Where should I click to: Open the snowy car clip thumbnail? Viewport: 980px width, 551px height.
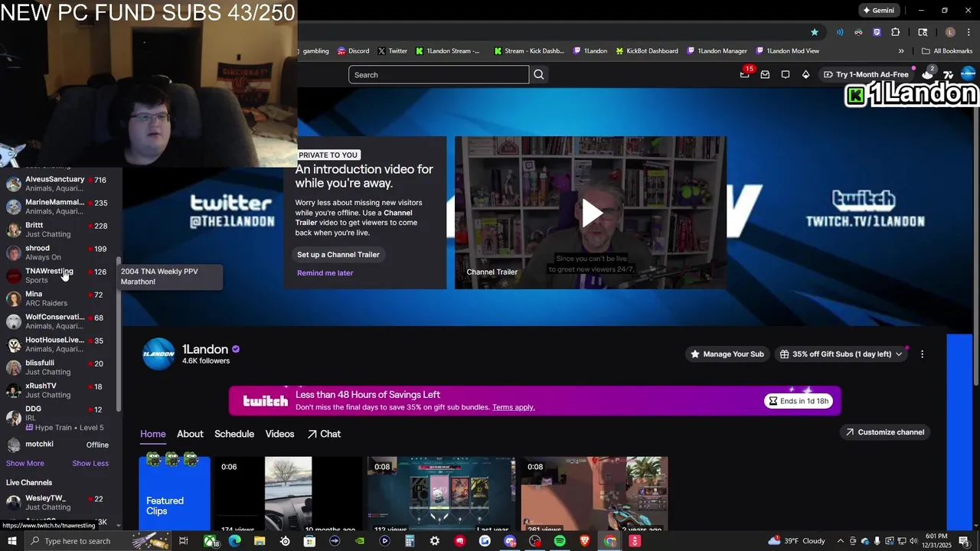pos(288,493)
